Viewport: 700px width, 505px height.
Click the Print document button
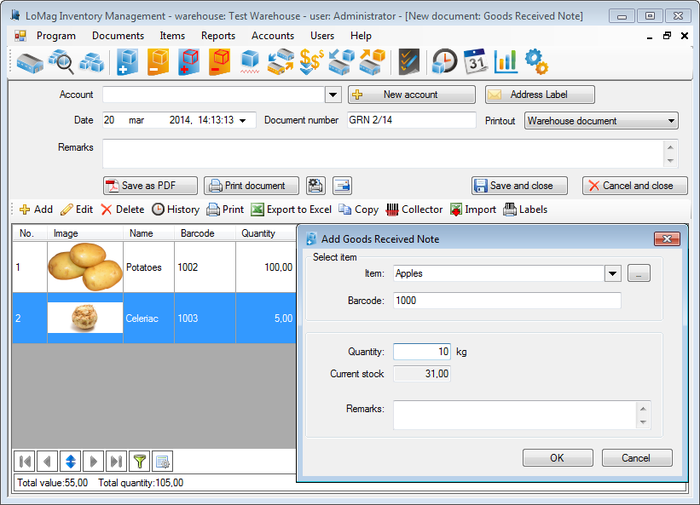[x=251, y=185]
